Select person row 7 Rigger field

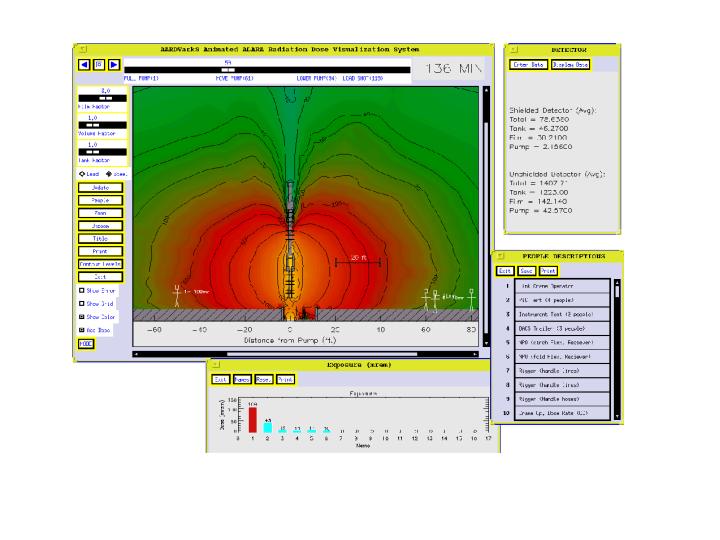click(562, 371)
